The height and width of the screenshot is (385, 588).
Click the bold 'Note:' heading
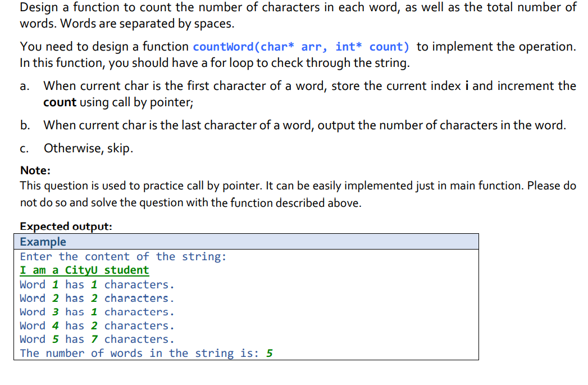click(x=35, y=170)
